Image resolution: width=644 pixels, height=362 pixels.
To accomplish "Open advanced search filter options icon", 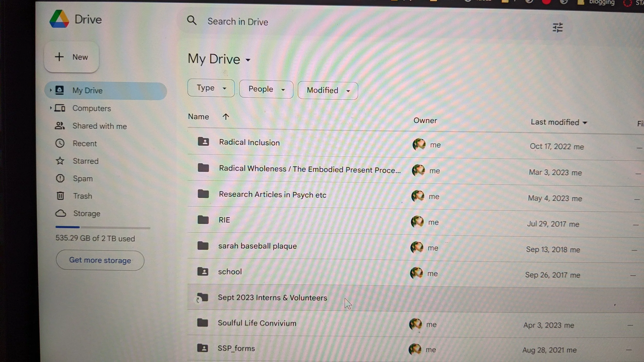I will 557,28.
